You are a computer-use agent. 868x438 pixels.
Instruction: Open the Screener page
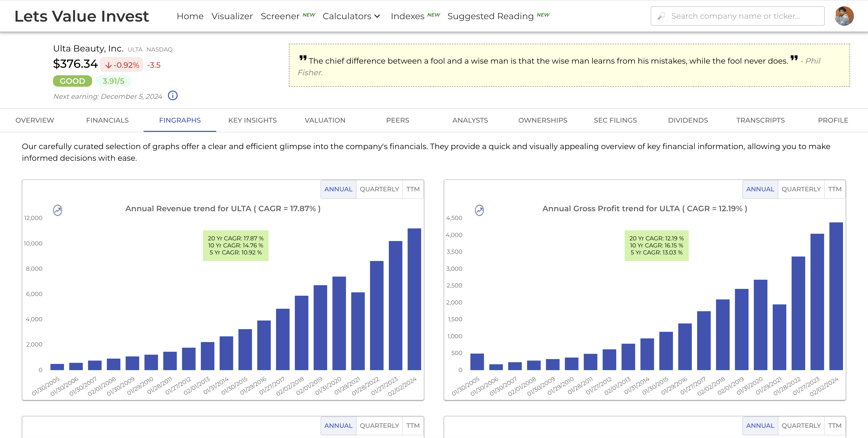[280, 16]
